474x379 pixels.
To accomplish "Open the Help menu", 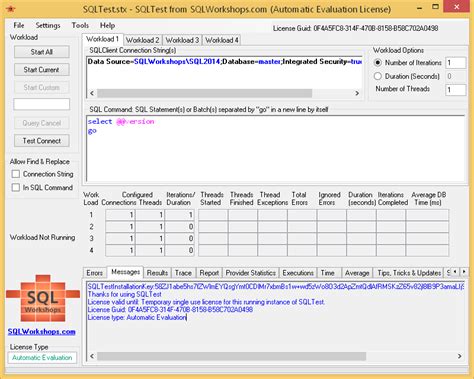I will [107, 25].
